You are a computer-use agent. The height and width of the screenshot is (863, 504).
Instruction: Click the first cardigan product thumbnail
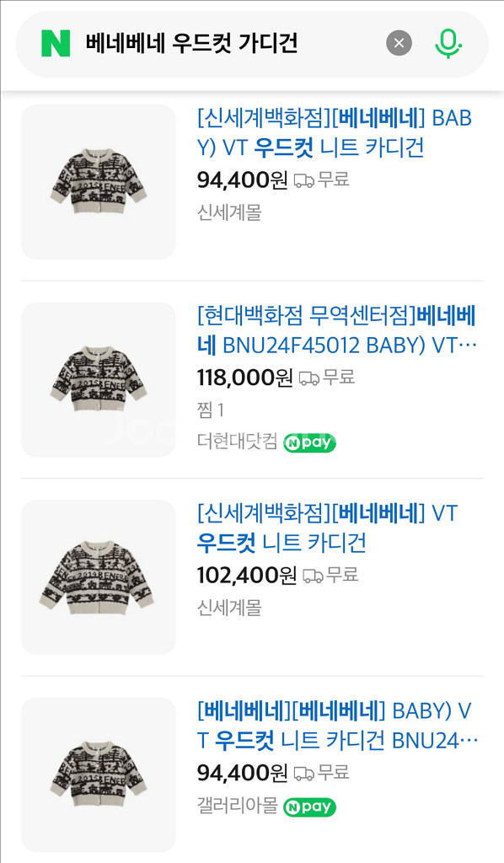point(99,182)
